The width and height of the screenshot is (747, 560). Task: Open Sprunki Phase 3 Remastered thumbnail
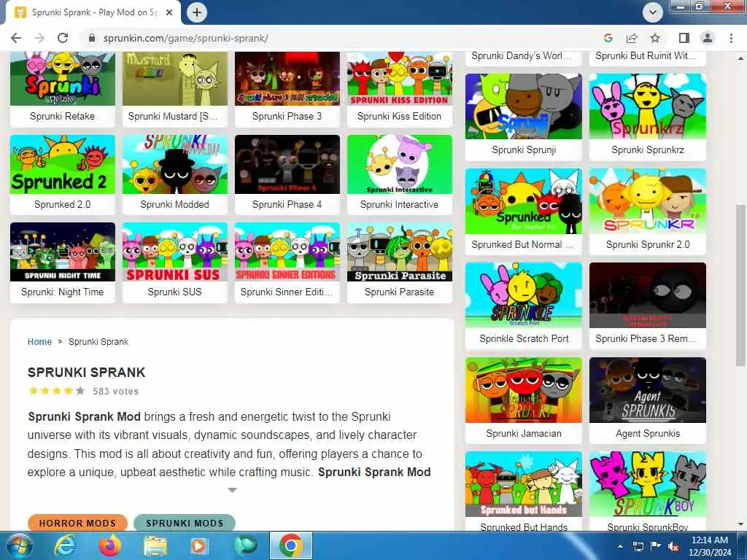coord(648,295)
